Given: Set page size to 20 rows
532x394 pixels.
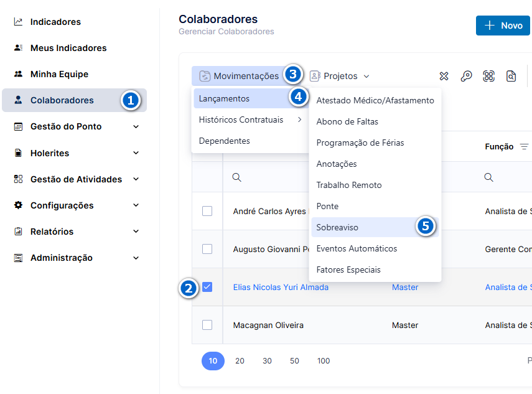Looking at the screenshot, I should 240,361.
